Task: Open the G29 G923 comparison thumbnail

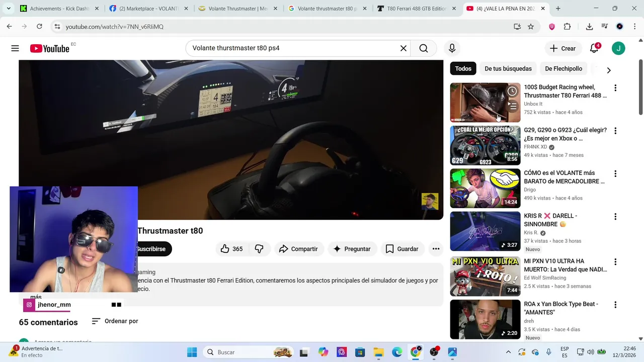Action: click(485, 145)
